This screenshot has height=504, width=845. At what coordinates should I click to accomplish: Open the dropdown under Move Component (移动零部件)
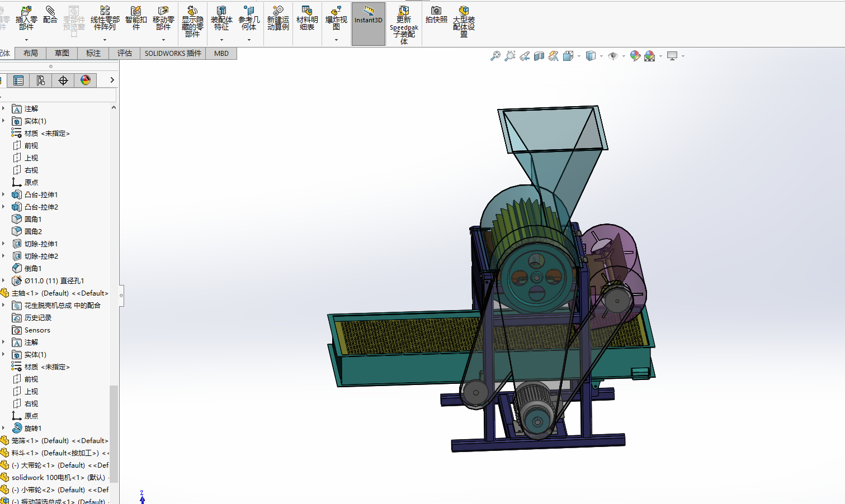click(163, 40)
